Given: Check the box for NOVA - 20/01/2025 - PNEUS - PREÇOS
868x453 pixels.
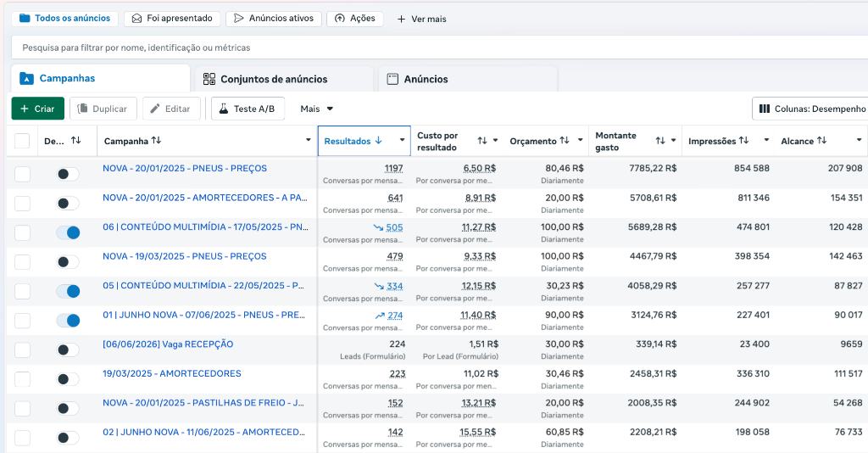Looking at the screenshot, I should click(22, 174).
